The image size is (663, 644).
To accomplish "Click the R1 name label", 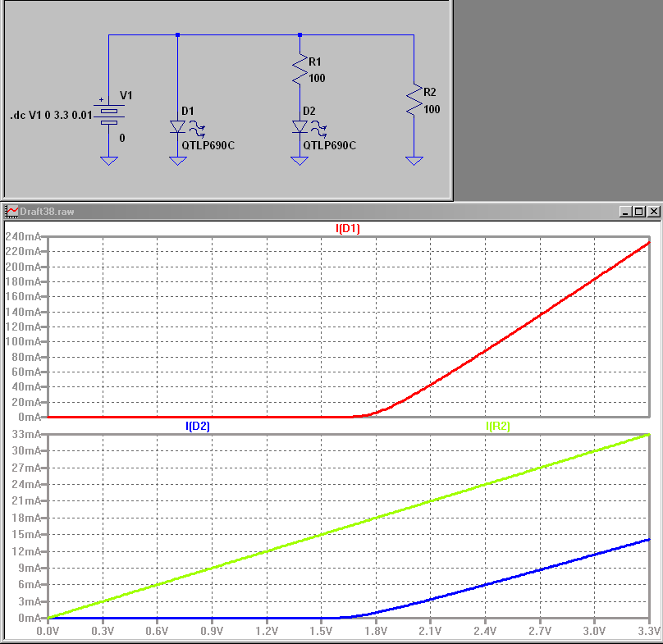I will click(x=314, y=62).
